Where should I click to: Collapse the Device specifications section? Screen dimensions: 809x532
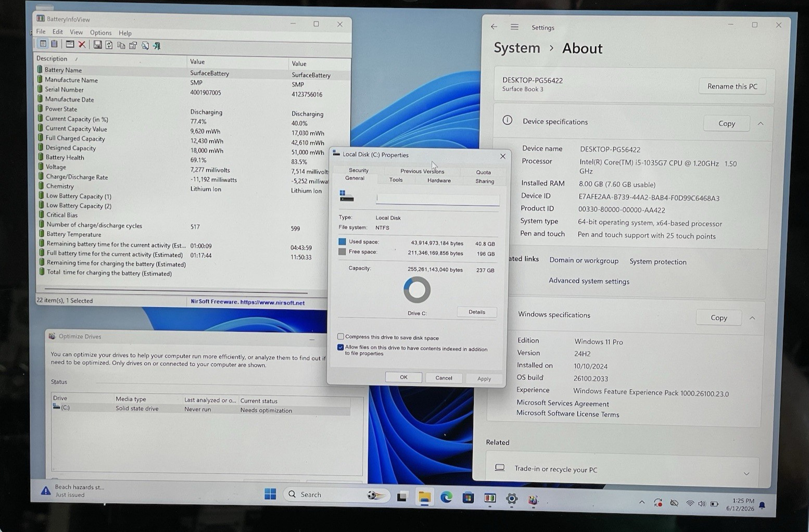(761, 124)
